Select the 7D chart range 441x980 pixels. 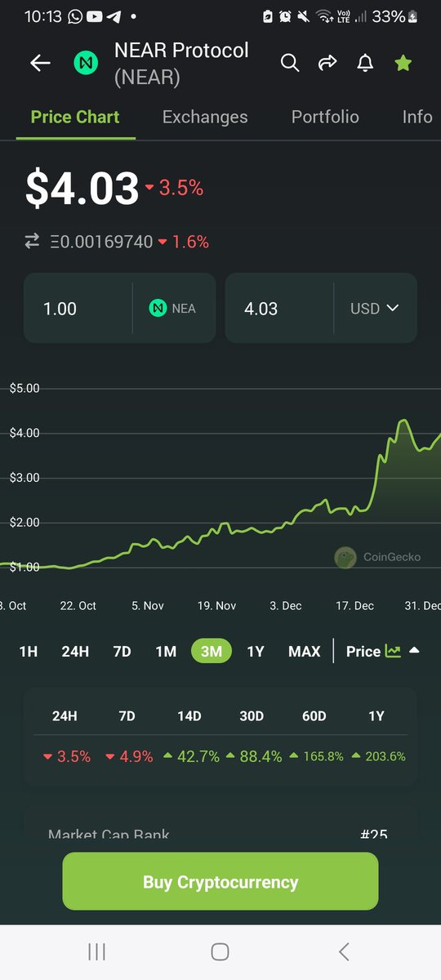pyautogui.click(x=122, y=651)
